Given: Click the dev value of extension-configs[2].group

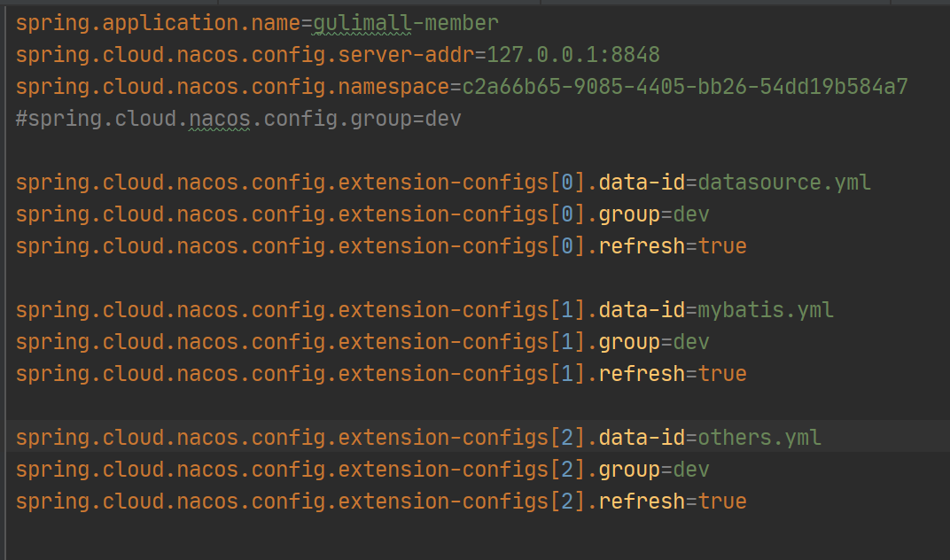Looking at the screenshot, I should click(690, 470).
